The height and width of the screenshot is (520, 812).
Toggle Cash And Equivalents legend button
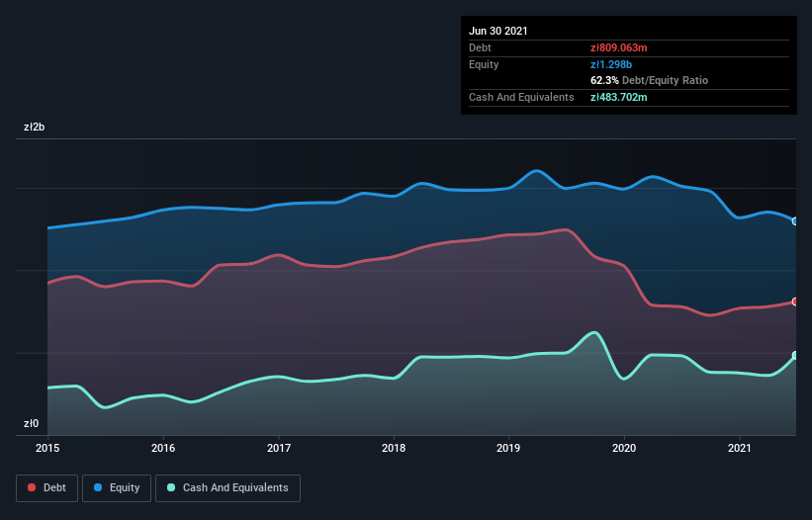227,488
